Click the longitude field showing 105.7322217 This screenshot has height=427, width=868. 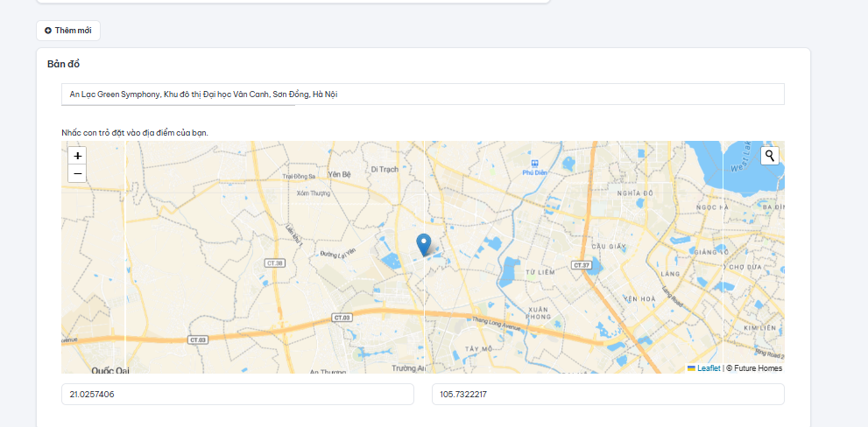point(608,395)
